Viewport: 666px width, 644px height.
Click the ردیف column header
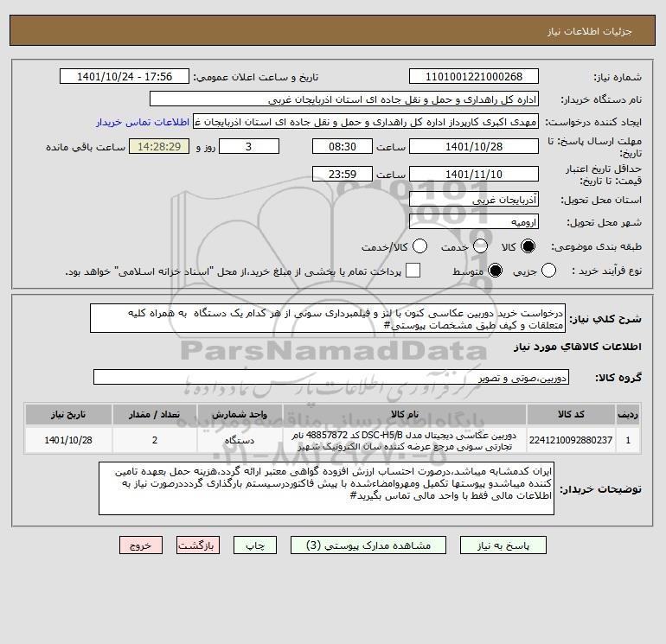click(628, 414)
